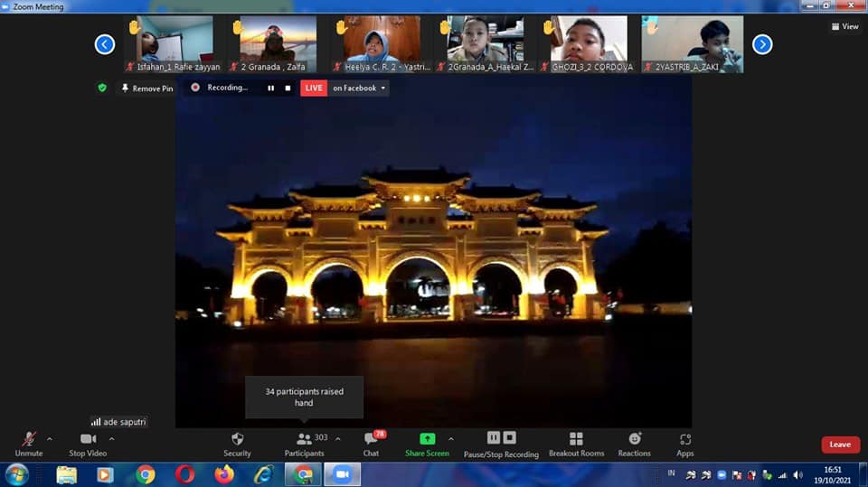Click raised hand icon on Isfahan_1 thumbnail
Image resolution: width=868 pixels, height=487 pixels.
[134, 27]
